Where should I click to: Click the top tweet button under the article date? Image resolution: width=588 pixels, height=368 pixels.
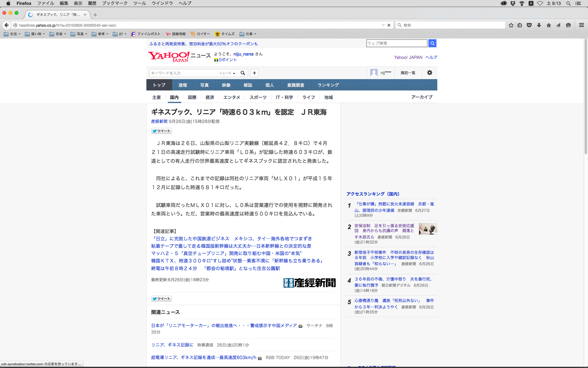click(161, 131)
